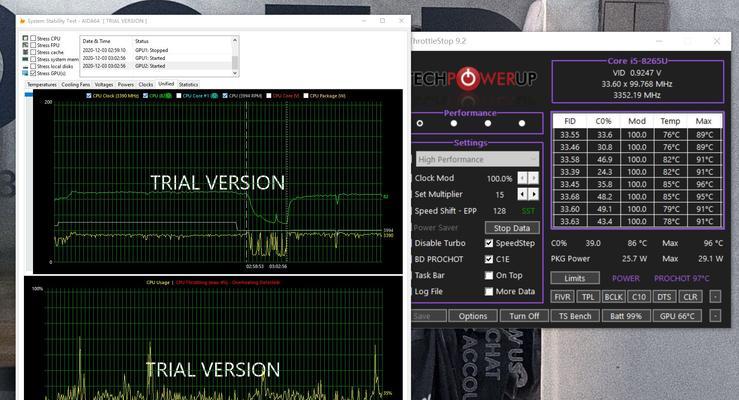
Task: Toggle the CPU Package (W) graph checkbox
Action: click(x=306, y=96)
